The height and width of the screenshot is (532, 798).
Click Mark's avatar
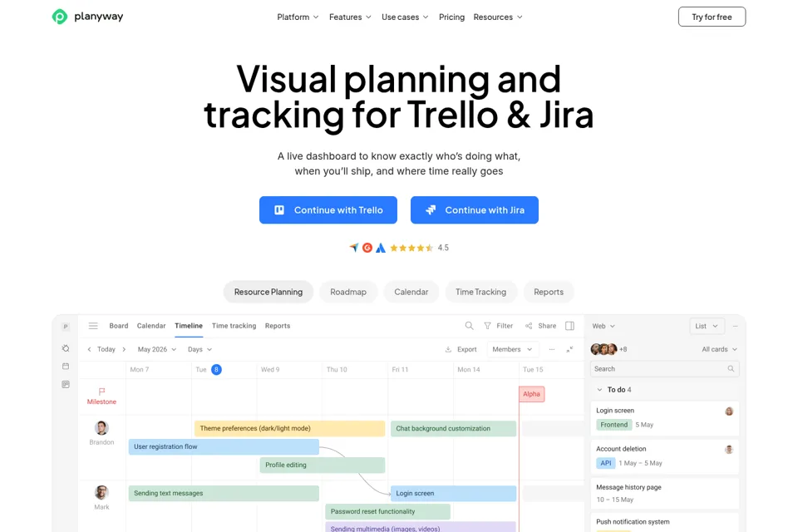tap(101, 492)
